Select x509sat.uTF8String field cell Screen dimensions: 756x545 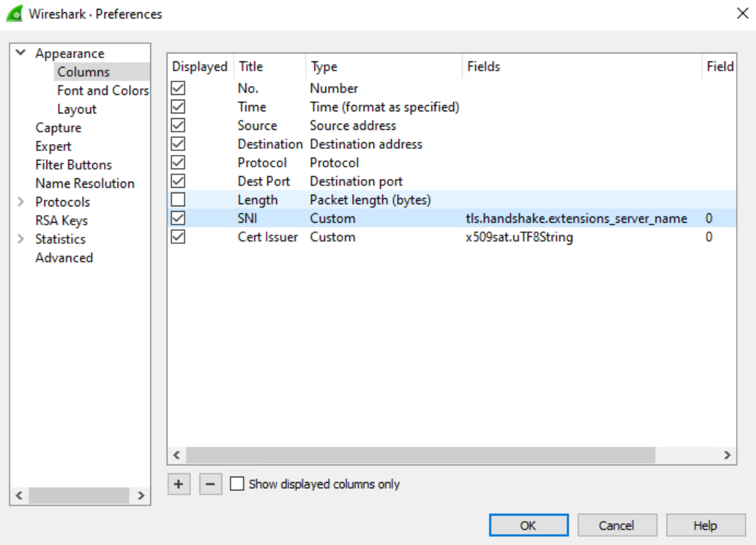(519, 237)
